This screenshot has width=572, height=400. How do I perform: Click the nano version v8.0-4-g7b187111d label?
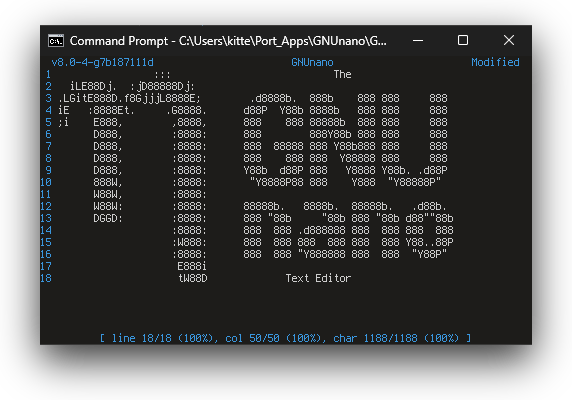coord(103,62)
